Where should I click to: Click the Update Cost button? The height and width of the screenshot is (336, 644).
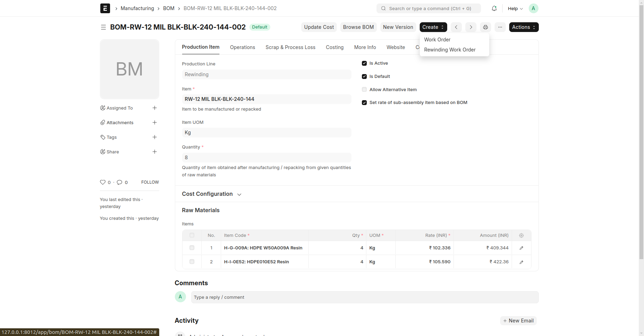pyautogui.click(x=319, y=27)
